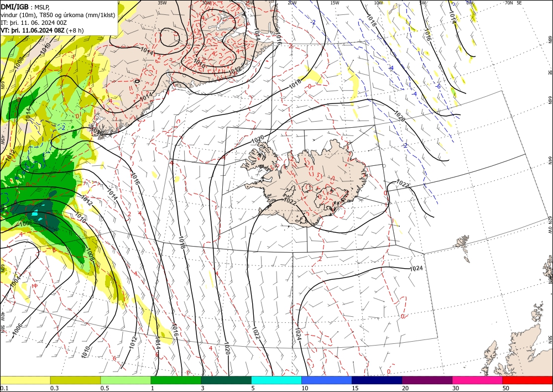The image size is (553, 392).
Task: Click the cyan heavy-precipitation patch near 1006 isobar
Action: point(34,214)
